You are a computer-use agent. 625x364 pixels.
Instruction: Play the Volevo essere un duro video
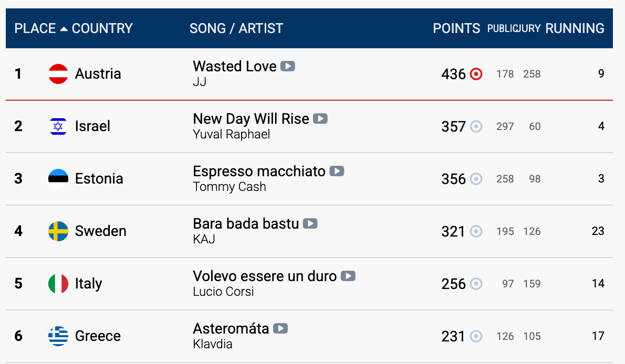click(348, 276)
